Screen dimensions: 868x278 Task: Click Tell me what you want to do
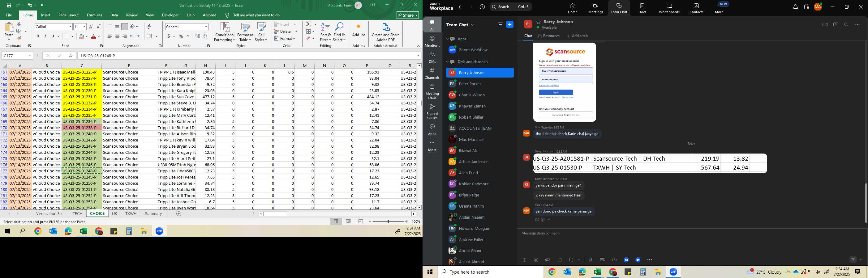pos(256,15)
